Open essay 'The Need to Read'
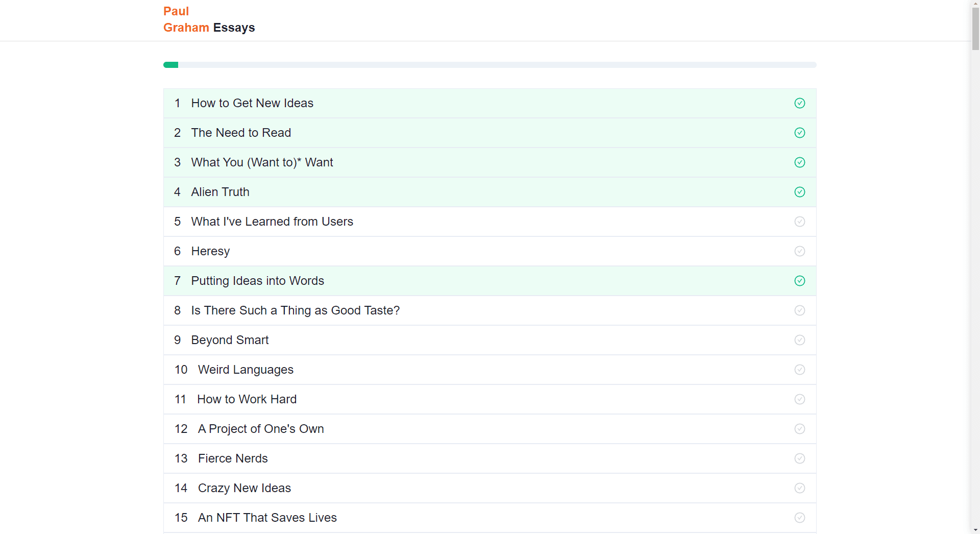980x534 pixels. pos(241,133)
